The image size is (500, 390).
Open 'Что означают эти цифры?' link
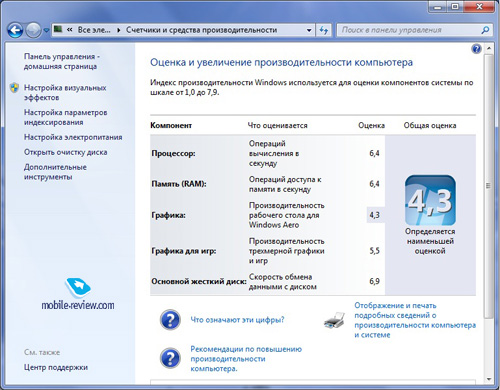pos(237,320)
